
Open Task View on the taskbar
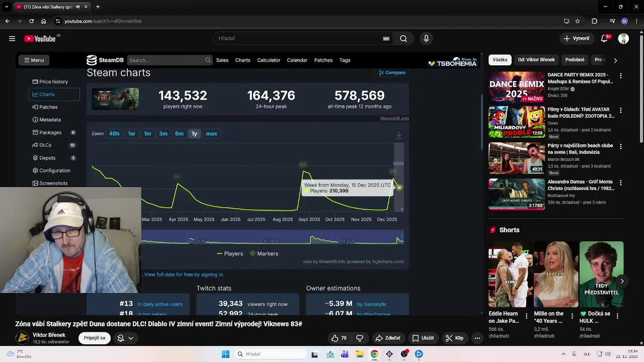coord(314,354)
